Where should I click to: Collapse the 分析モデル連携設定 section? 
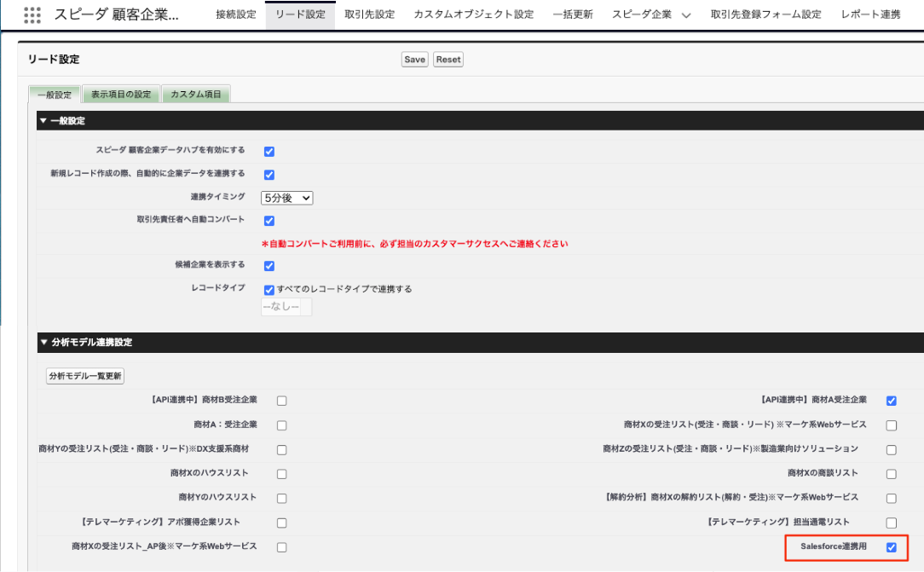[43, 340]
